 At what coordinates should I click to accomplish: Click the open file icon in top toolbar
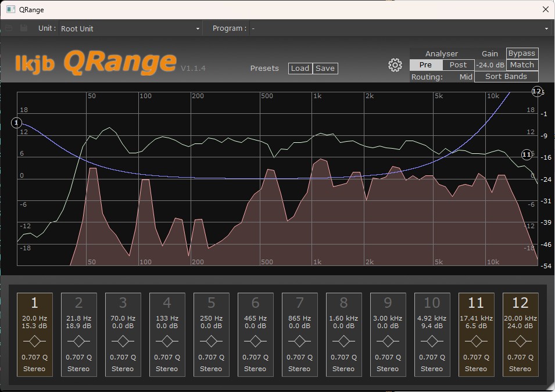(9, 28)
